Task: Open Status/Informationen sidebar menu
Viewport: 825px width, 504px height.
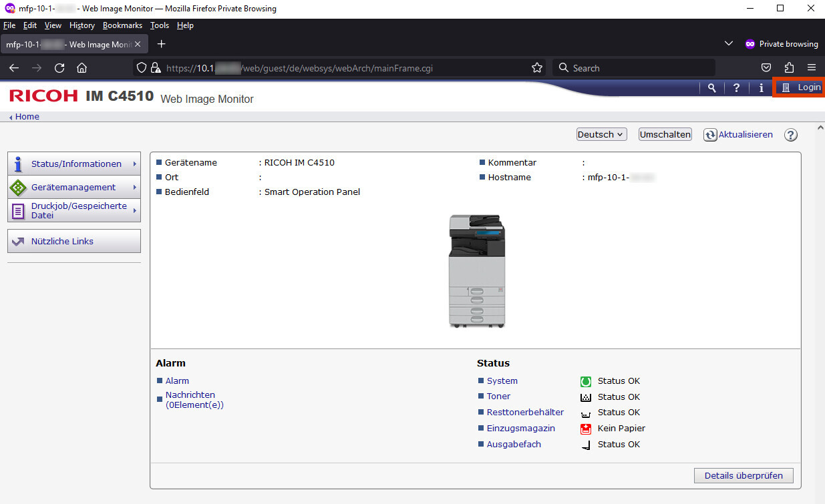Action: pyautogui.click(x=74, y=164)
